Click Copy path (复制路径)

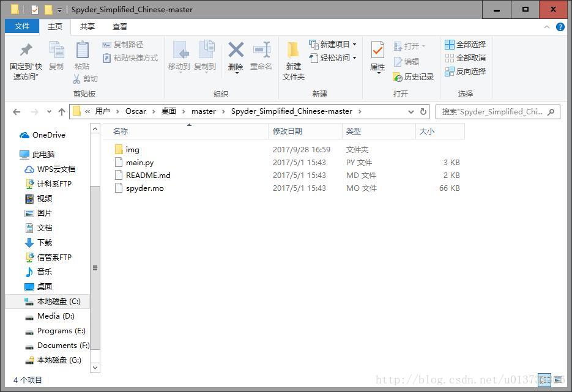[x=122, y=45]
